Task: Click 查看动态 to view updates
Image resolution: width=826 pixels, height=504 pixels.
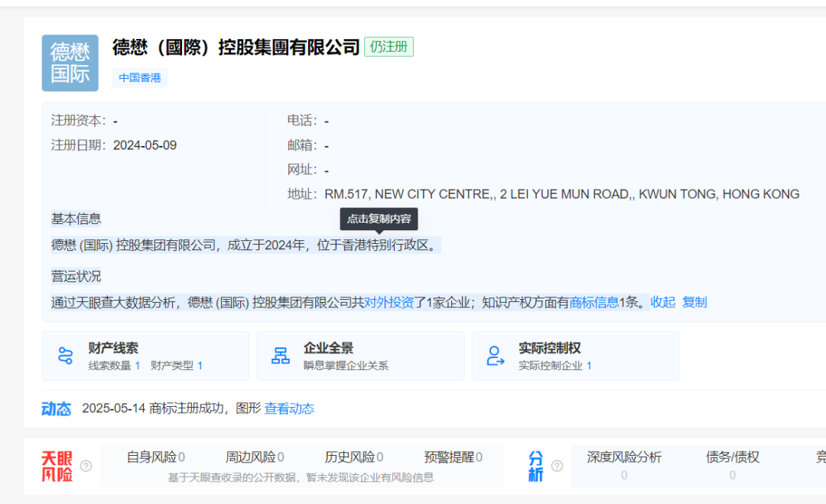Action: pos(289,408)
